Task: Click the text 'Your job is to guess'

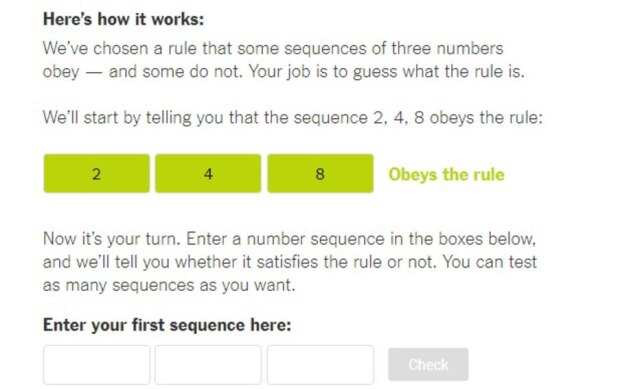Action: pos(323,72)
